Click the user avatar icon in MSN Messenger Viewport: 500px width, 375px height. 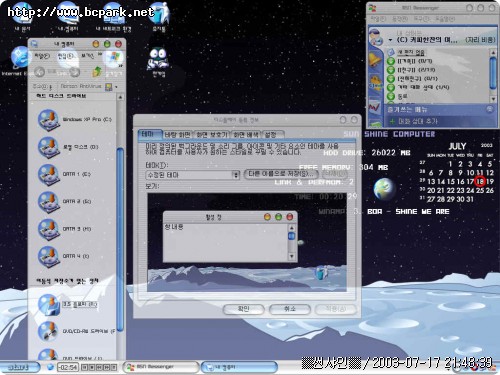376,37
